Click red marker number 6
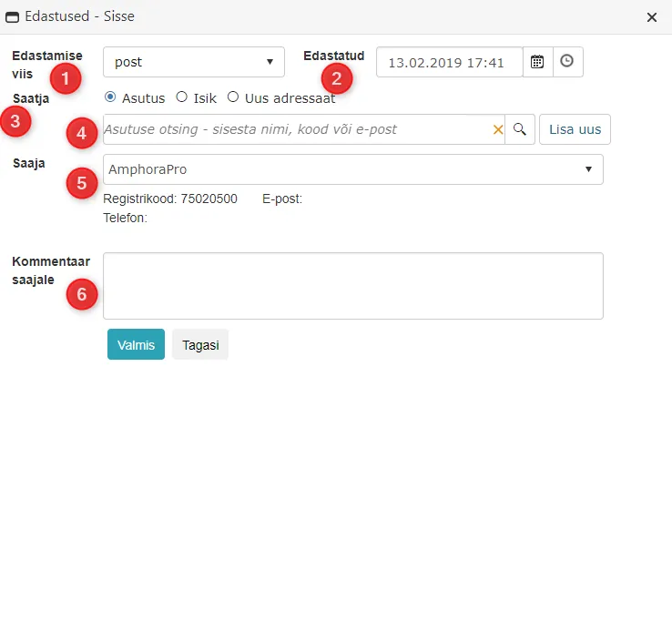This screenshot has height=642, width=672. pos(82,294)
